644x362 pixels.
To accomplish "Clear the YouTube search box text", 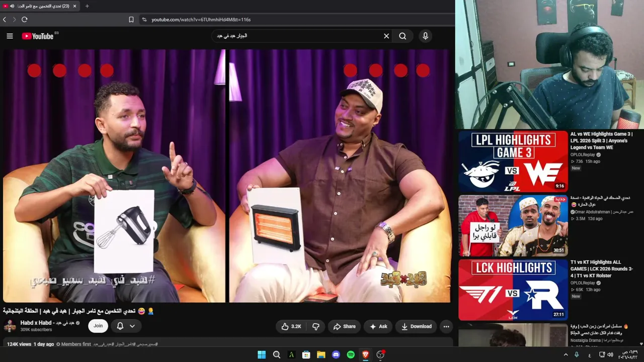I will (x=386, y=36).
